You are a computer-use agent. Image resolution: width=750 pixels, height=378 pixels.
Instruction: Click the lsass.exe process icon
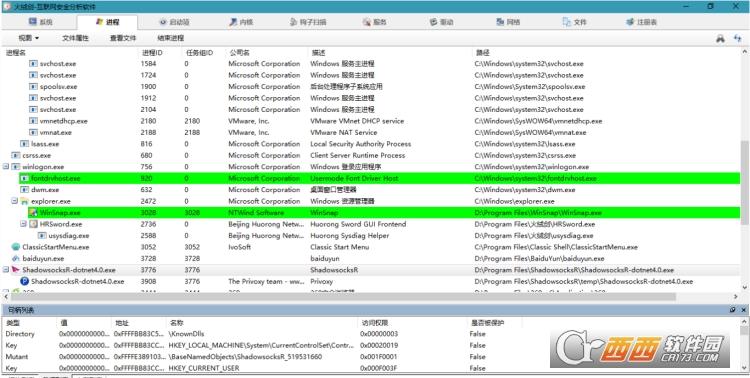pos(24,144)
